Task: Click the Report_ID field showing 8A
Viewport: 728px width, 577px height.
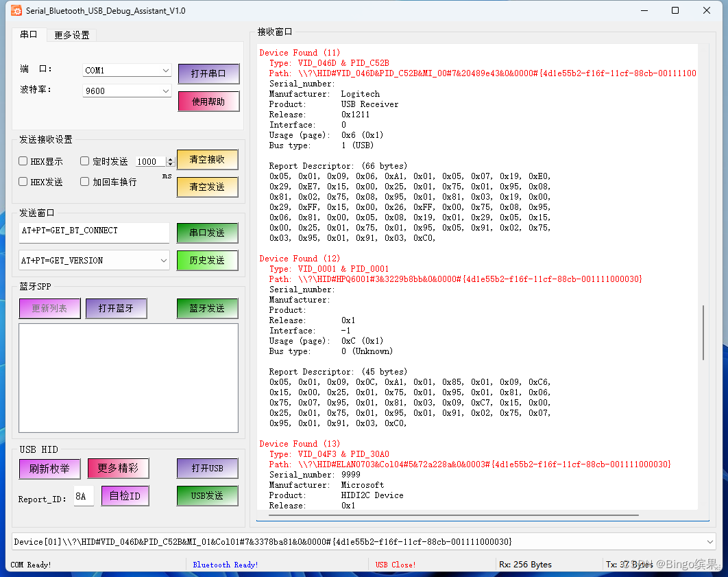Action: [x=84, y=496]
